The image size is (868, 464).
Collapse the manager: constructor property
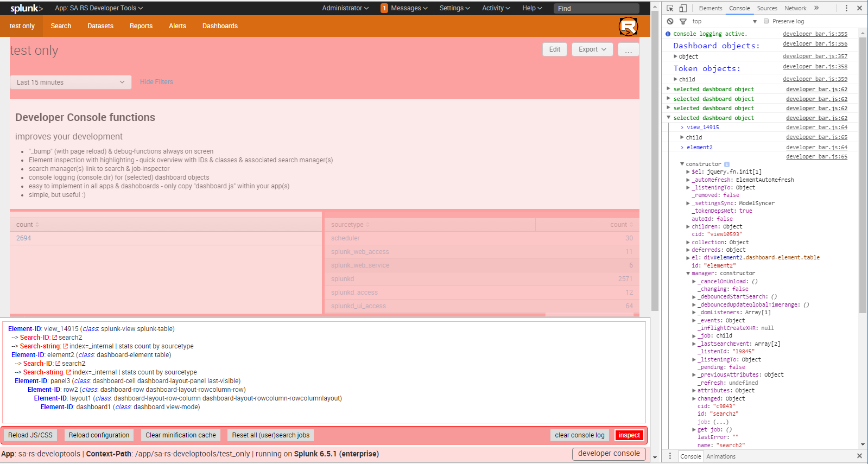688,274
